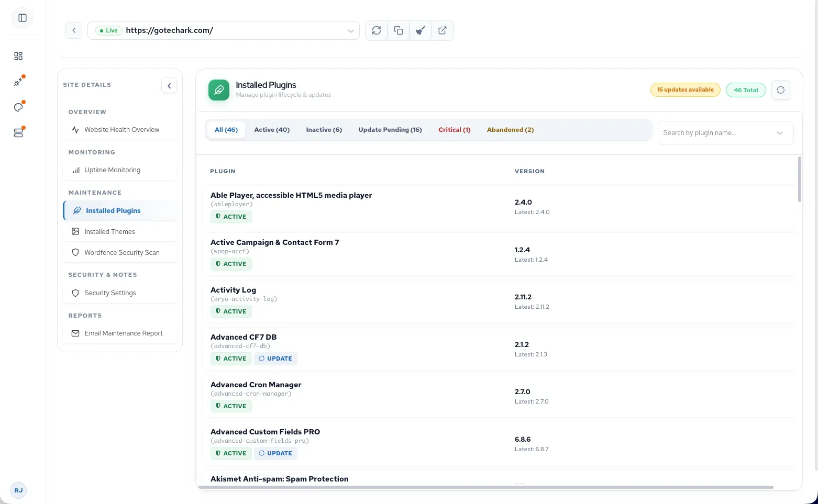Switch to the Inactive (6) tab

[x=324, y=130]
